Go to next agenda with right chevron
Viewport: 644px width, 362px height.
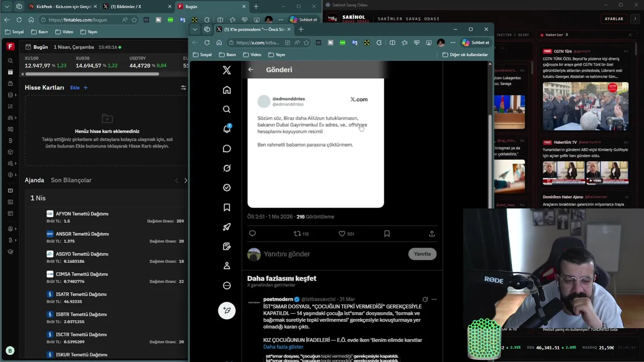click(186, 180)
